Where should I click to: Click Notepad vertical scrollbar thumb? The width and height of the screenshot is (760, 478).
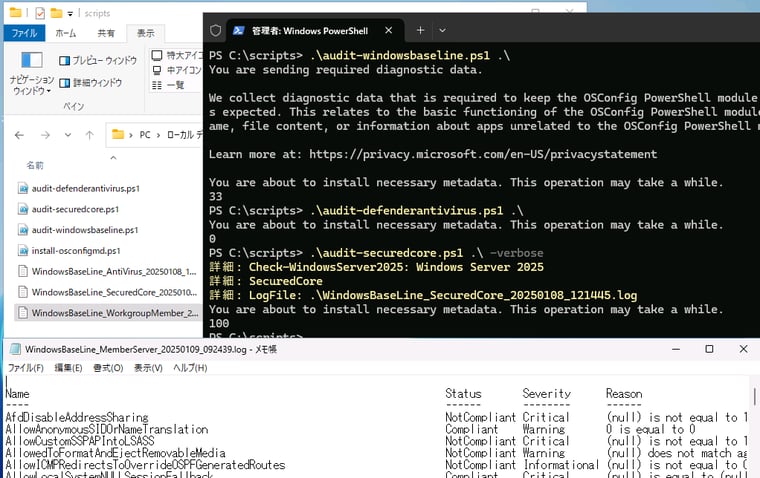tap(755, 397)
